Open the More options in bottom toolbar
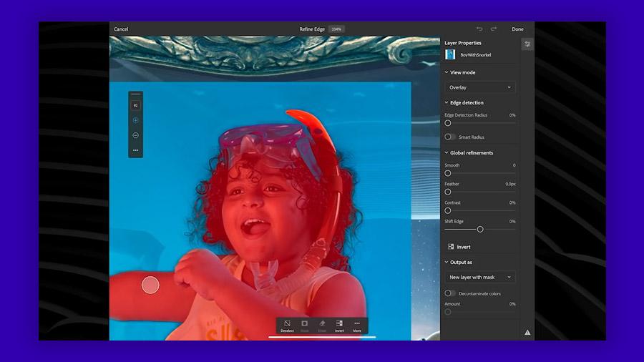The width and height of the screenshot is (644, 362). [x=357, y=326]
